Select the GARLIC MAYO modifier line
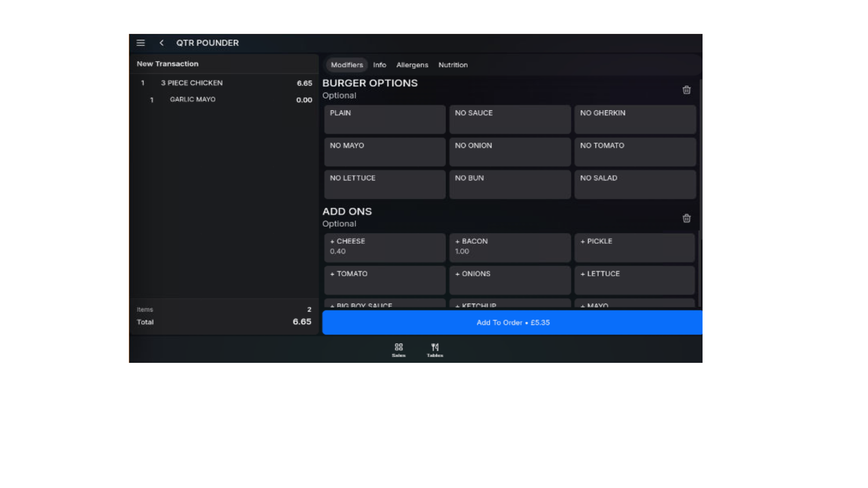 [224, 99]
